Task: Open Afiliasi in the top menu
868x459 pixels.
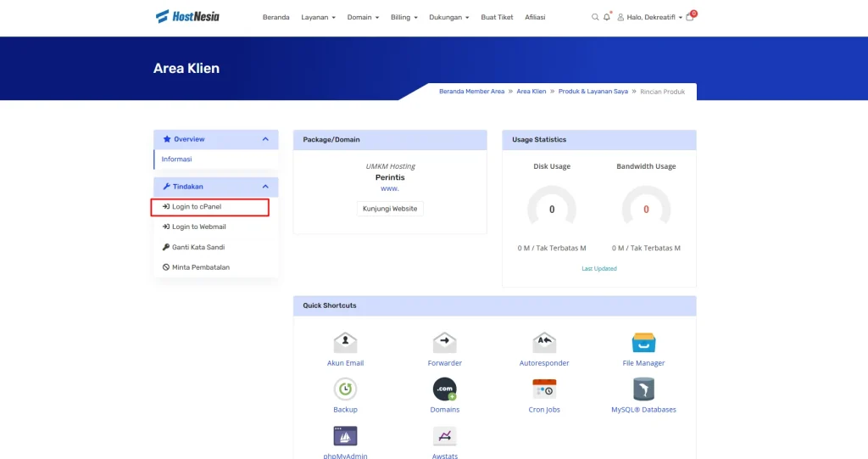Action: (x=535, y=17)
